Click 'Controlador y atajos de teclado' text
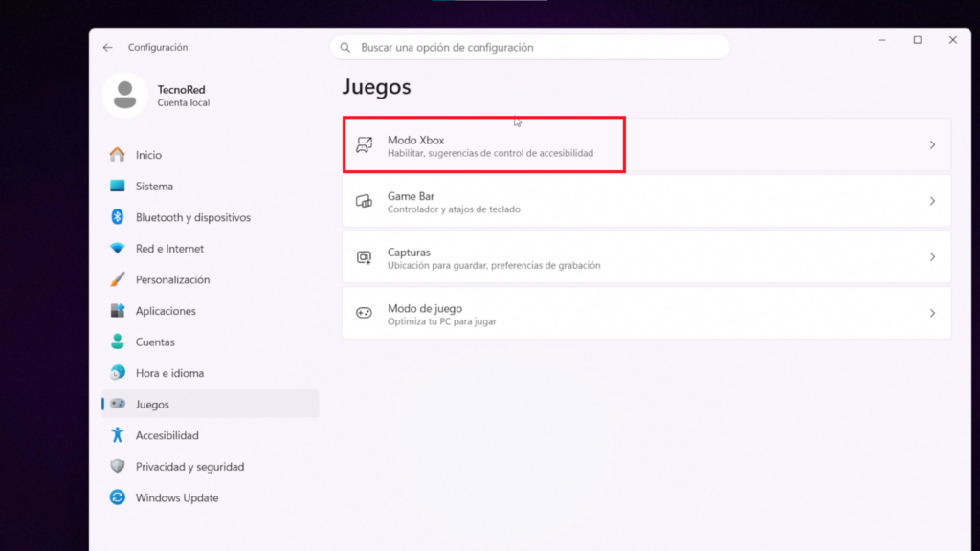 (x=454, y=209)
